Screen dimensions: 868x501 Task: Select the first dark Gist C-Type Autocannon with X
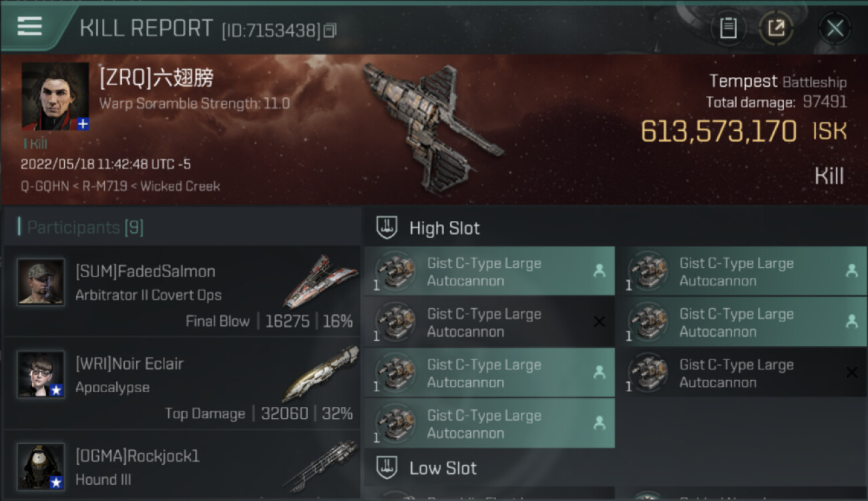pyautogui.click(x=490, y=323)
